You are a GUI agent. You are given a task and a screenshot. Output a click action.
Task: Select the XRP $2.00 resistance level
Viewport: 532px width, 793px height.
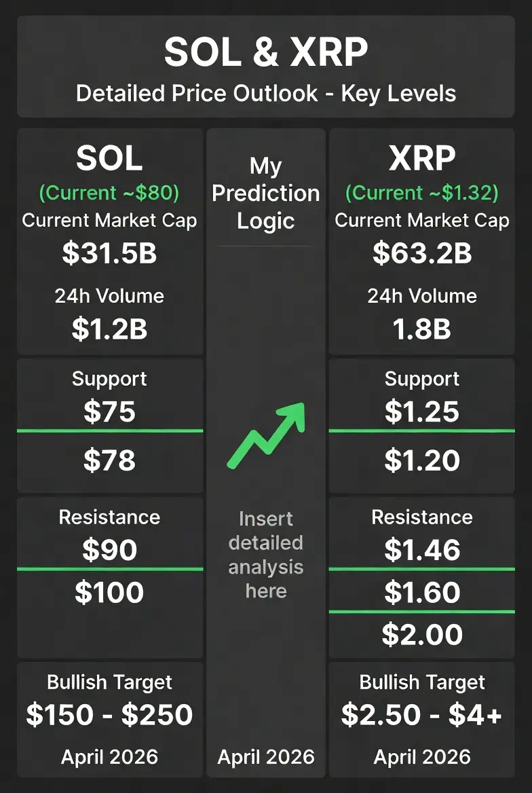tap(421, 635)
